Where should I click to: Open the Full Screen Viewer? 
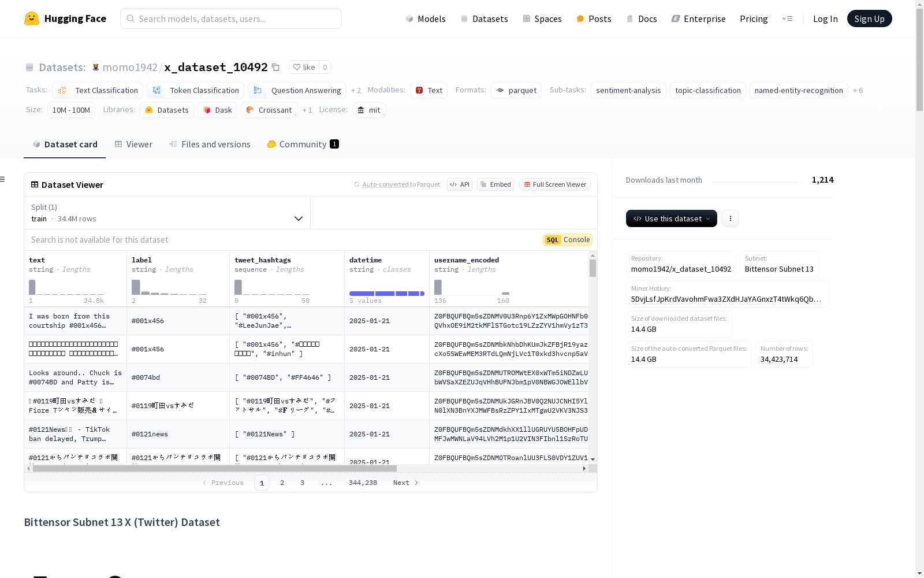tap(555, 184)
